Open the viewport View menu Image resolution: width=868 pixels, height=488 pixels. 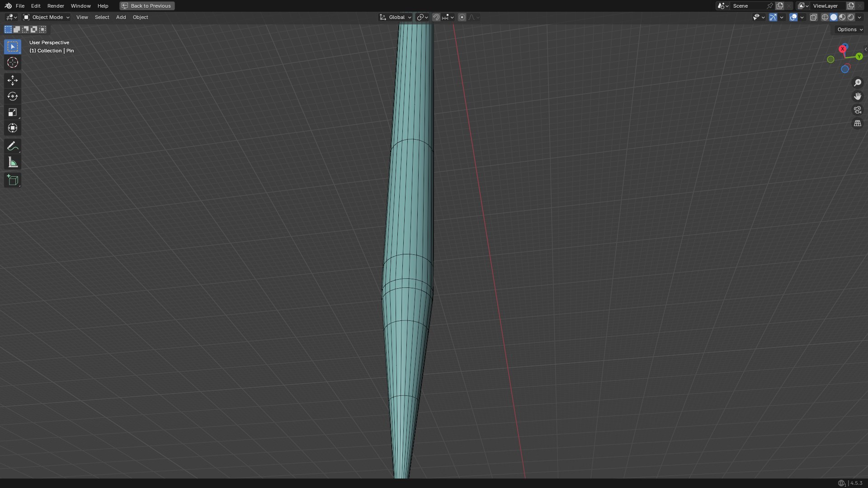[x=82, y=17]
